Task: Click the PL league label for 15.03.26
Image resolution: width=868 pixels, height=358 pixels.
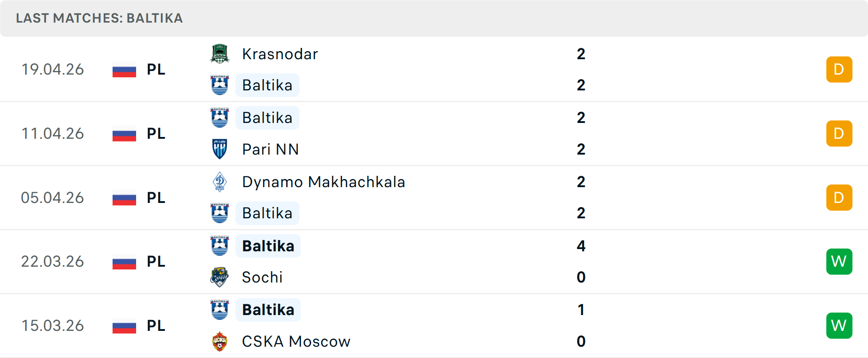Action: tap(156, 326)
